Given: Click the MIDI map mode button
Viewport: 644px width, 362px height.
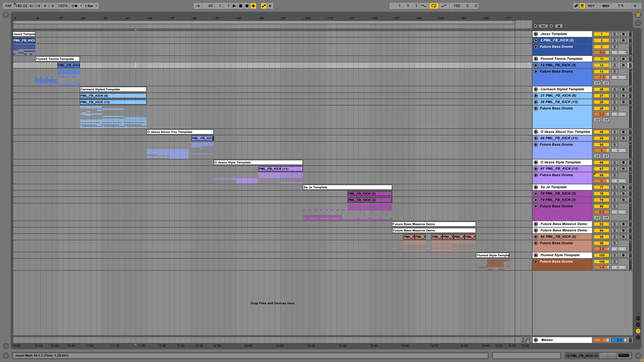Looking at the screenshot, I should [x=606, y=6].
